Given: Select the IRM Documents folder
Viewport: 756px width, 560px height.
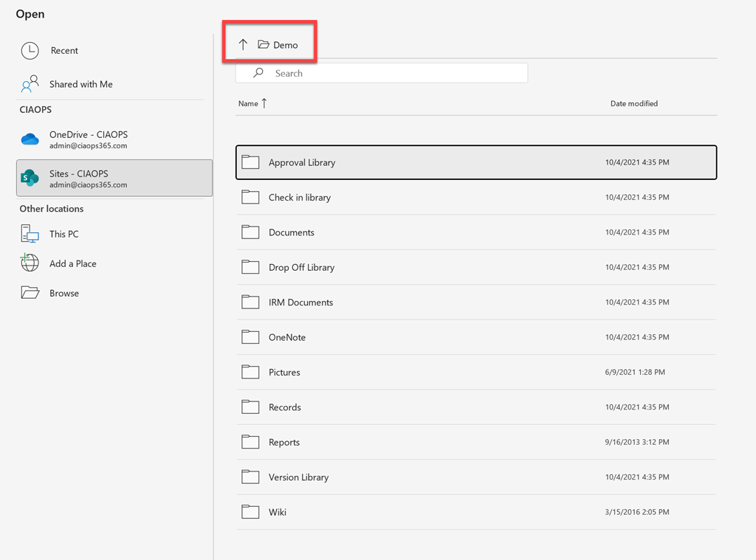Looking at the screenshot, I should (300, 303).
